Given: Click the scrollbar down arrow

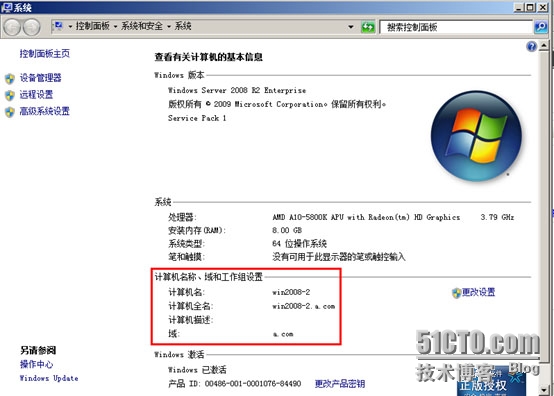Looking at the screenshot, I should (544, 390).
